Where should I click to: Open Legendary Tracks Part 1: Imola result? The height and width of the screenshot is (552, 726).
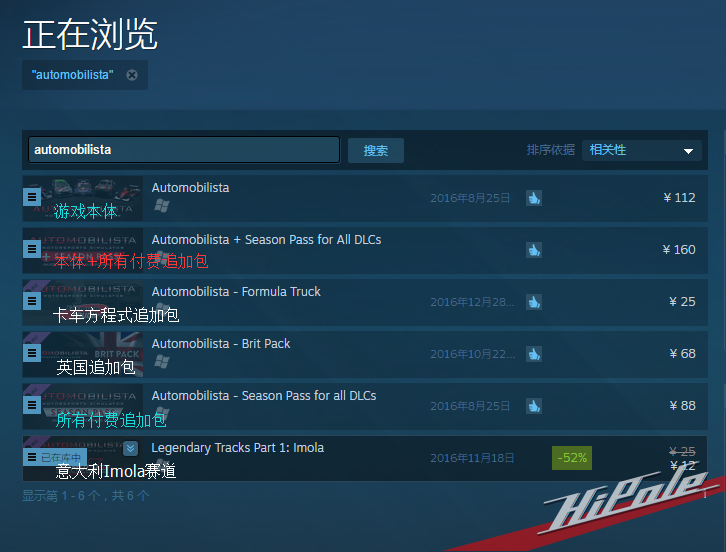coord(238,448)
